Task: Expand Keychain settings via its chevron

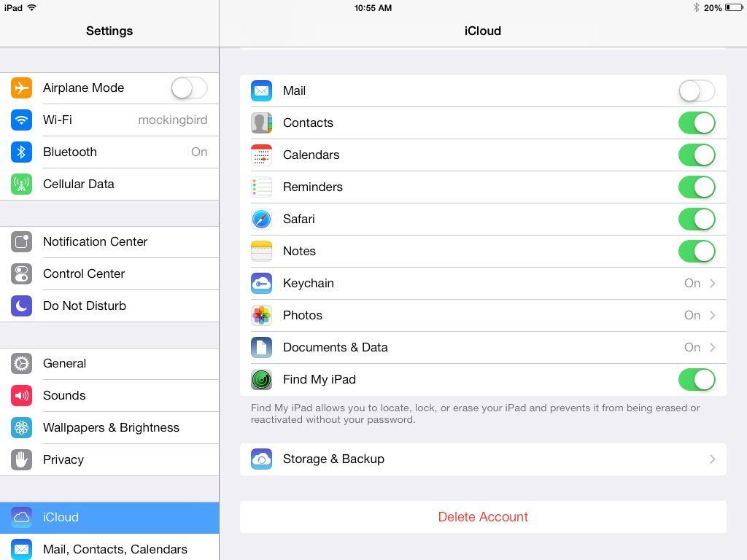Action: click(x=712, y=283)
